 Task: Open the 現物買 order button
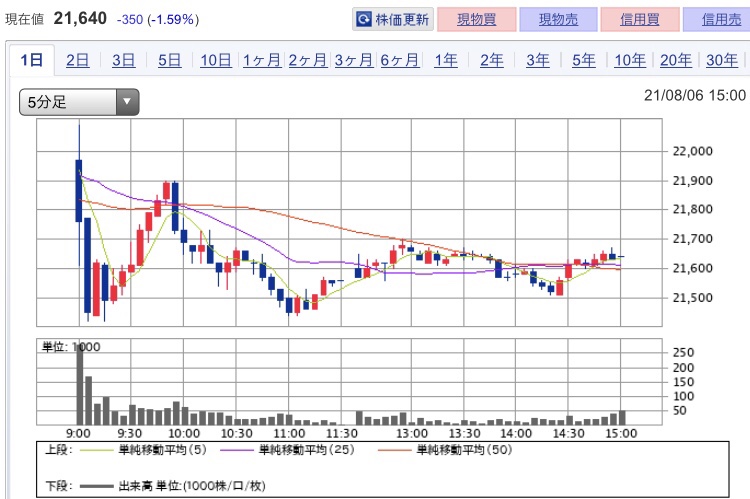[477, 20]
